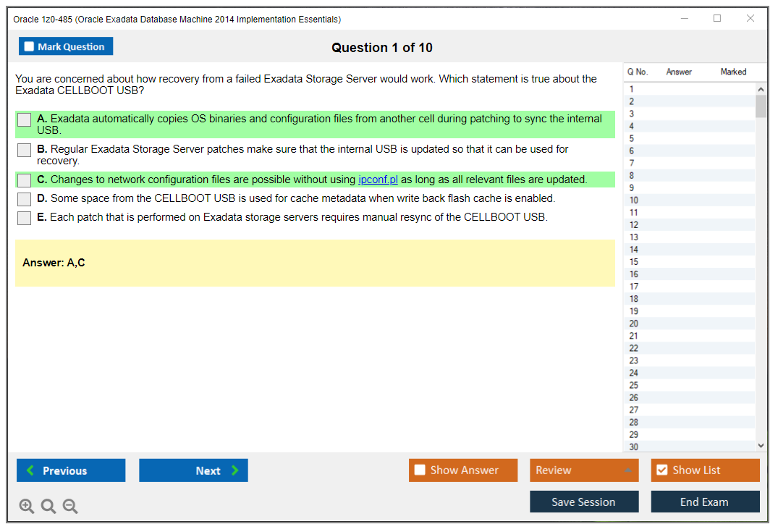Save the current exam session
This screenshot has width=778, height=532.
pos(583,502)
